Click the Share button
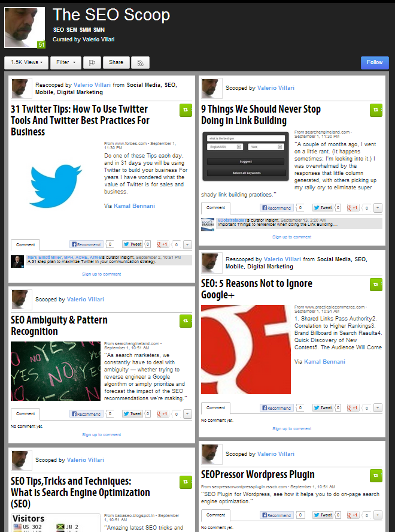 pos(116,63)
